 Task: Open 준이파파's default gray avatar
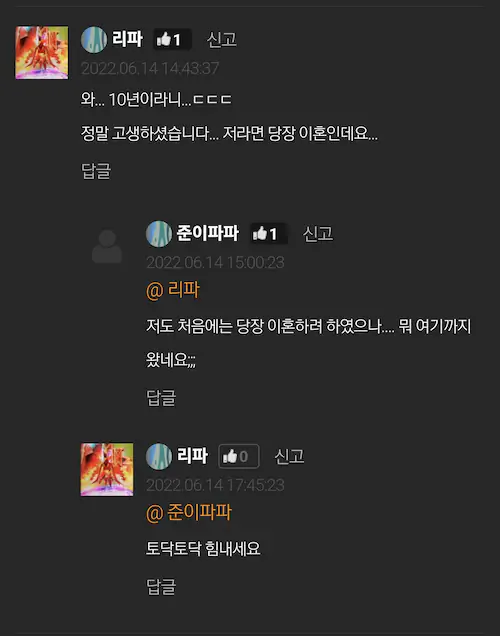tap(107, 247)
